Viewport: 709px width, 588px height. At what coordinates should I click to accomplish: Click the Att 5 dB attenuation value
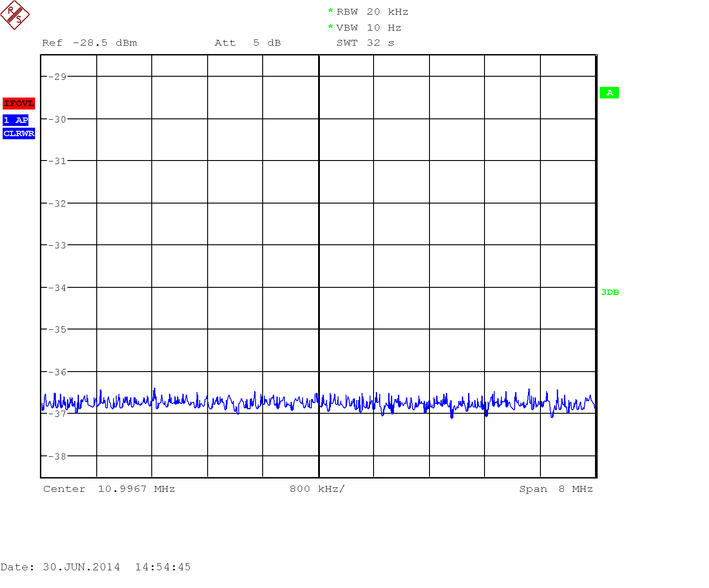pos(248,43)
